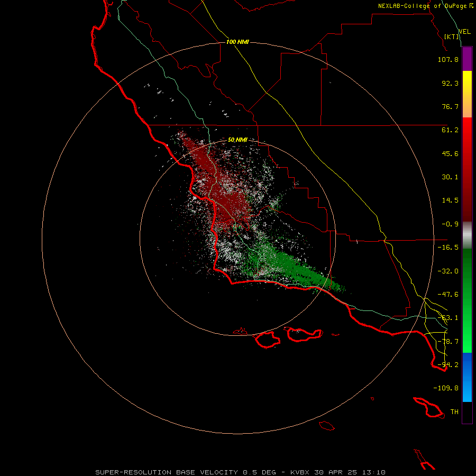The width and height of the screenshot is (476, 476).
Task: Click the blue segment of the color bar
Action: [x=467, y=377]
